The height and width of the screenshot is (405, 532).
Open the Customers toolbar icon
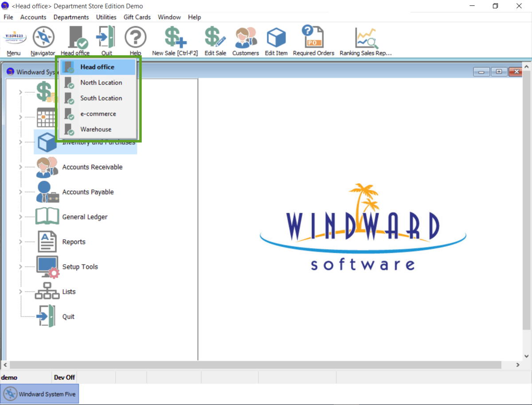pyautogui.click(x=245, y=38)
